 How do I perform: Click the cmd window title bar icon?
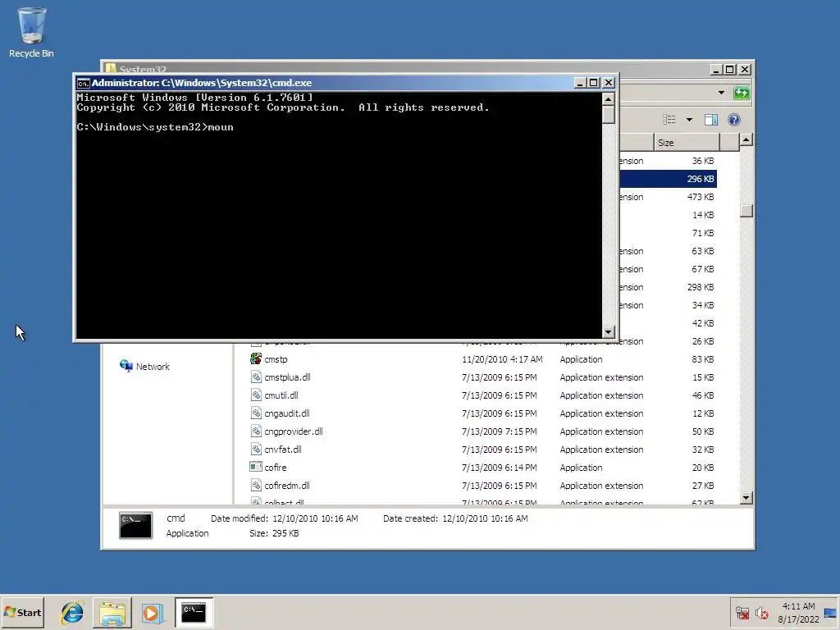click(83, 83)
